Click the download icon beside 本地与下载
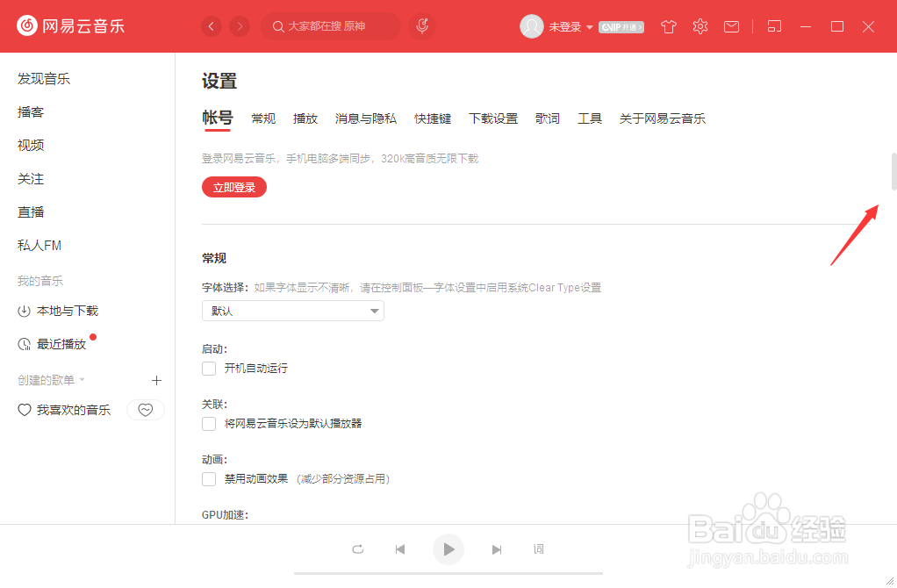This screenshot has height=588, width=897. 24,312
